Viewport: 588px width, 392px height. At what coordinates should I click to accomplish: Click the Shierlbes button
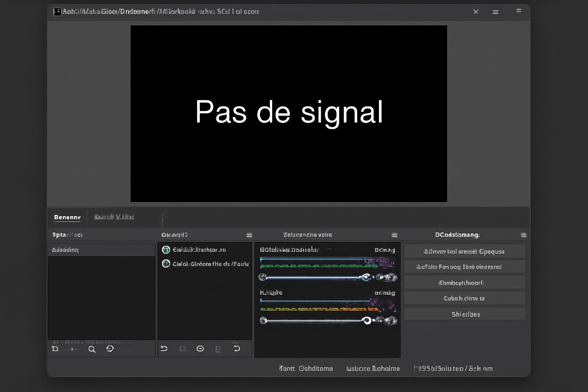(465, 314)
